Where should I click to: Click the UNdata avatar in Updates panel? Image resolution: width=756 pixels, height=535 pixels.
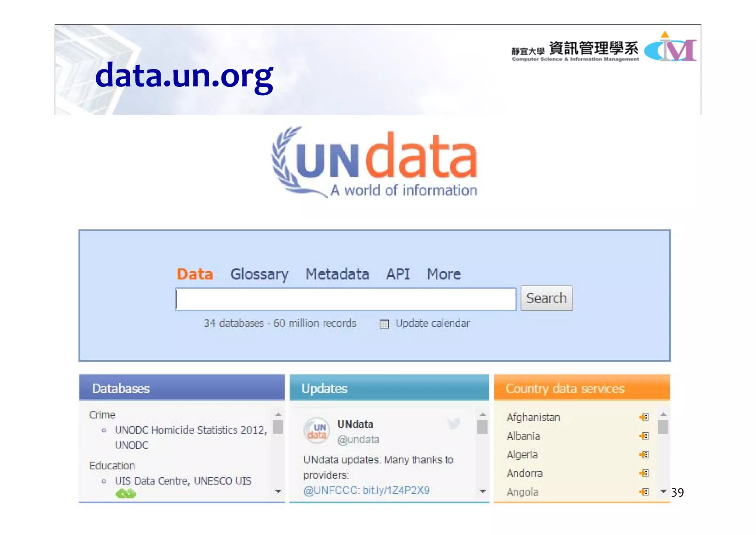(x=317, y=430)
